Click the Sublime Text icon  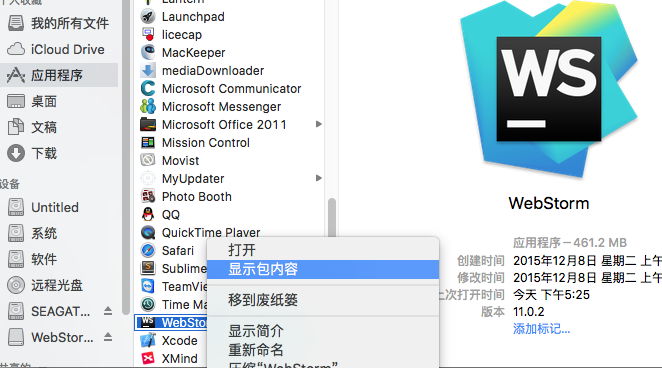pos(148,268)
